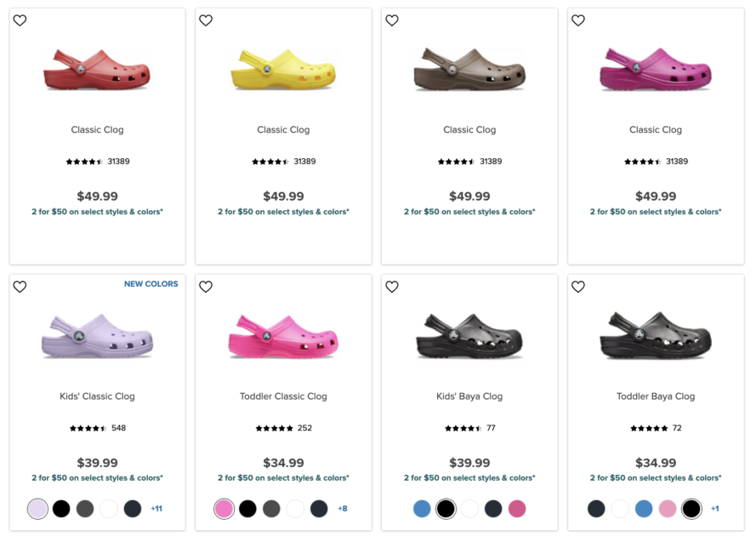Click the heart icon on Kids' Classic Clog

[20, 287]
